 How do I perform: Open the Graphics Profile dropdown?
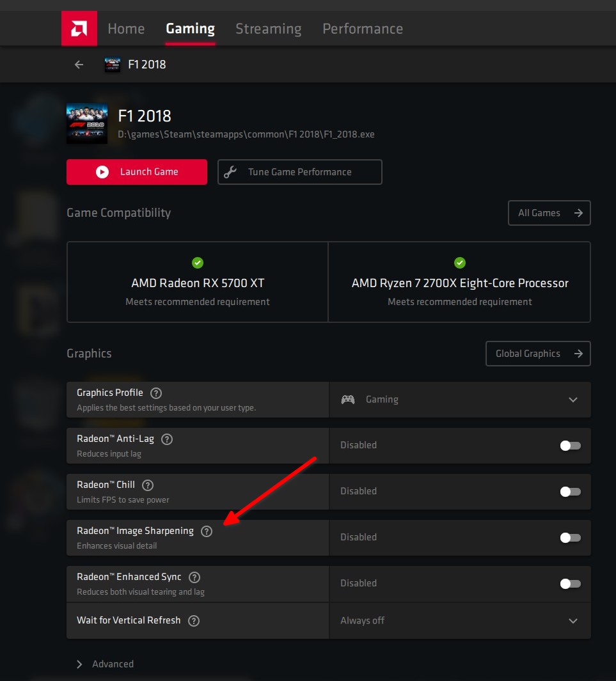[x=574, y=399]
